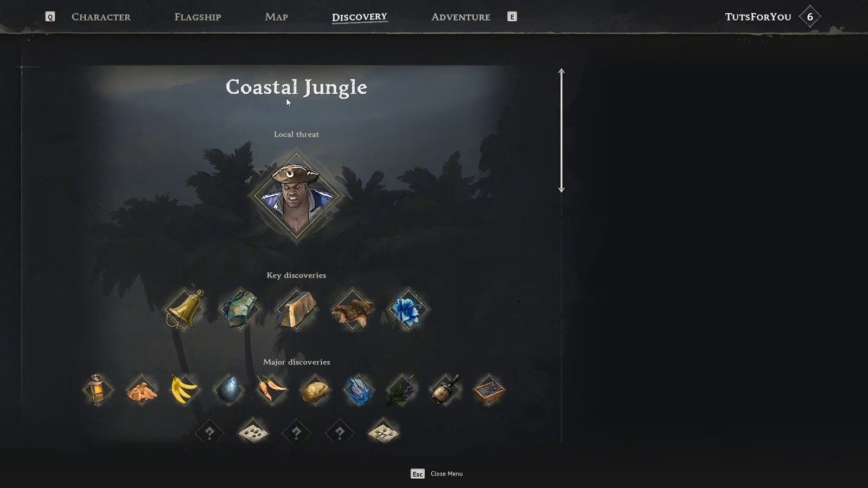Screen dimensions: 868x488
Task: Select the bananas major discovery
Action: click(184, 389)
